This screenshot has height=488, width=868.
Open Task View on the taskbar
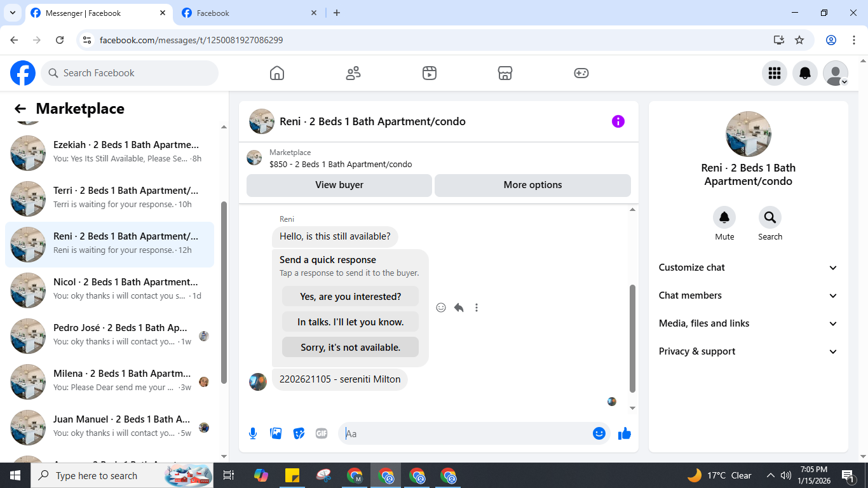click(x=229, y=475)
